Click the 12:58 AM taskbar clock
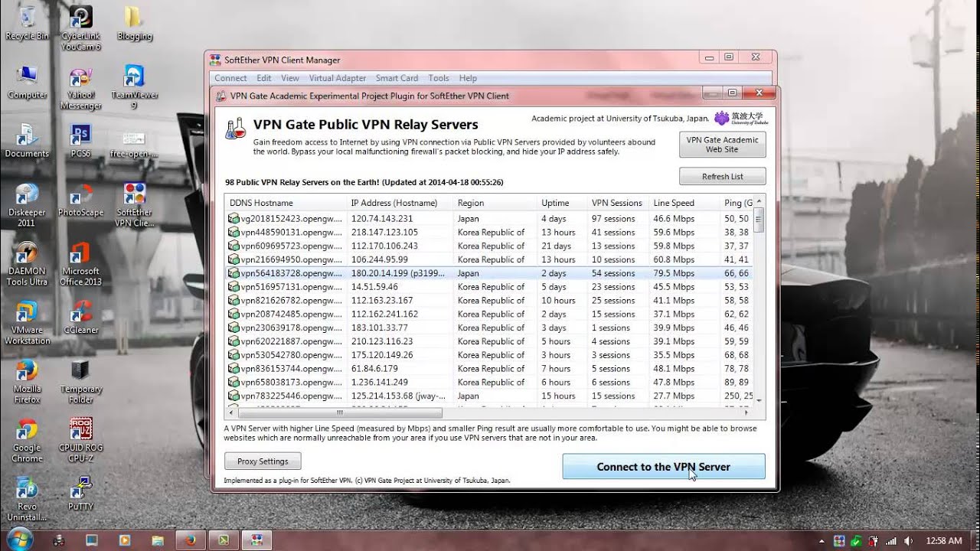This screenshot has width=980, height=551. (x=943, y=540)
